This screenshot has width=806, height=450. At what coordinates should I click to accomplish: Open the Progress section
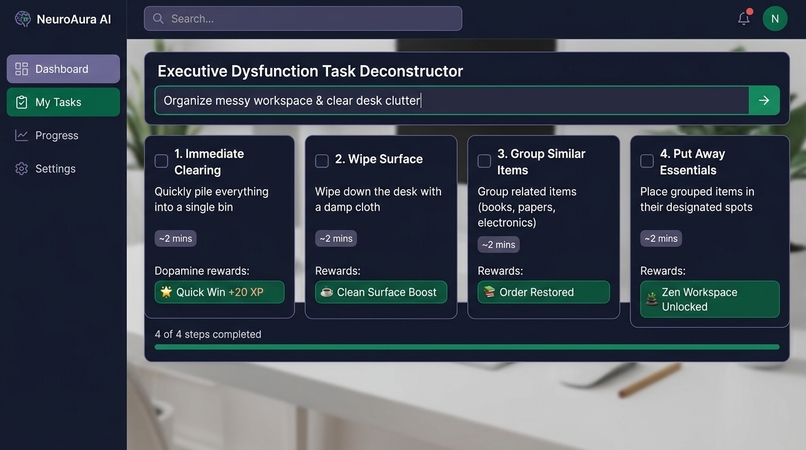point(63,135)
